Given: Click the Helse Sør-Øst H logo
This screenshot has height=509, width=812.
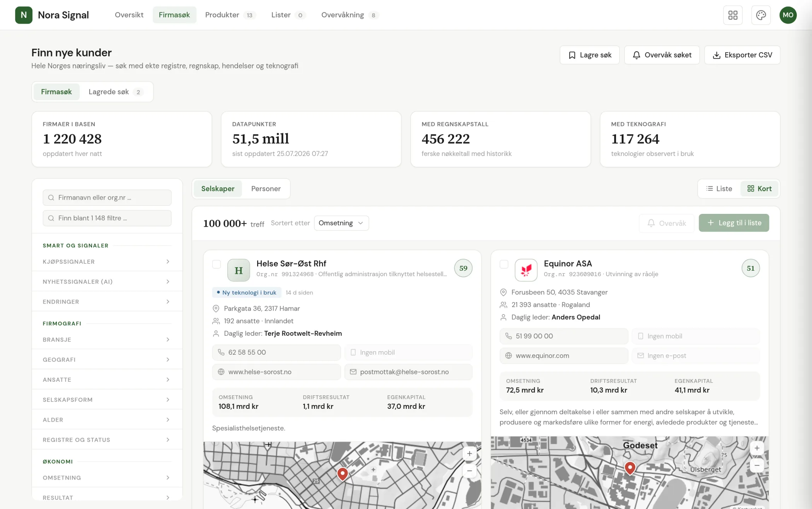Looking at the screenshot, I should (x=239, y=270).
